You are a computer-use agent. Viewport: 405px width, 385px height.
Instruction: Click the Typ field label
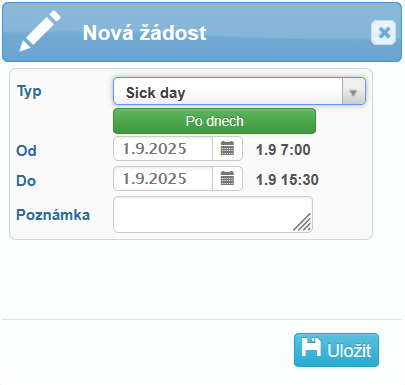tap(29, 91)
